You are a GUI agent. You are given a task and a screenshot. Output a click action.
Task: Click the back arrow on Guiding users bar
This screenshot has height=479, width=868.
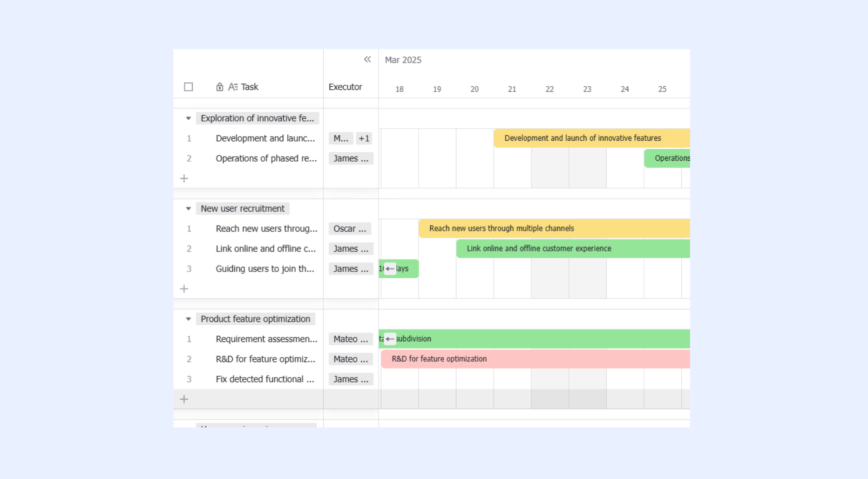390,269
